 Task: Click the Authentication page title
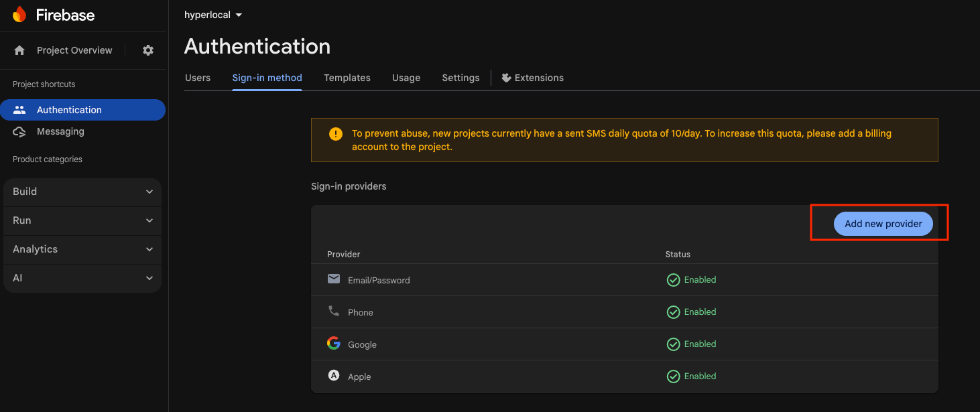pyautogui.click(x=257, y=46)
